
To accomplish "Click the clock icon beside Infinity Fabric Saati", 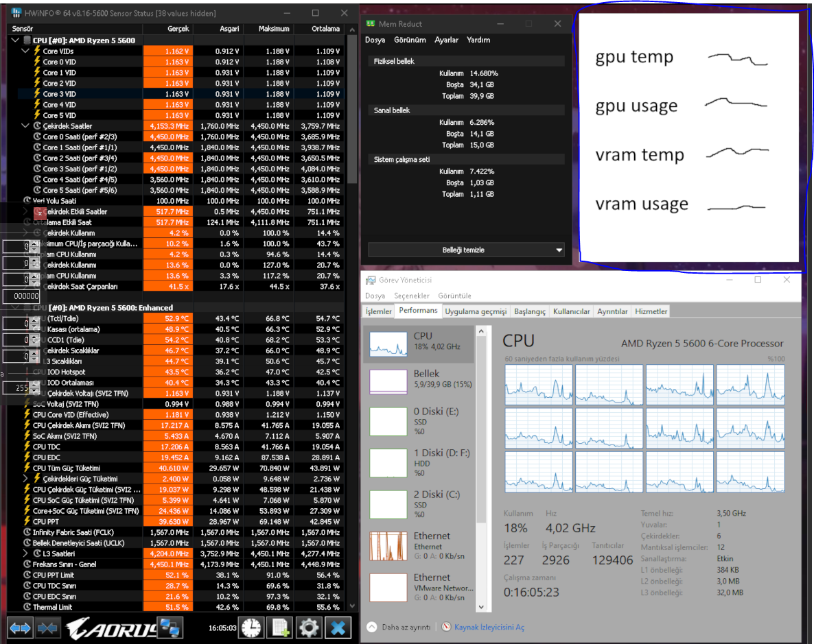I will pyautogui.click(x=27, y=532).
